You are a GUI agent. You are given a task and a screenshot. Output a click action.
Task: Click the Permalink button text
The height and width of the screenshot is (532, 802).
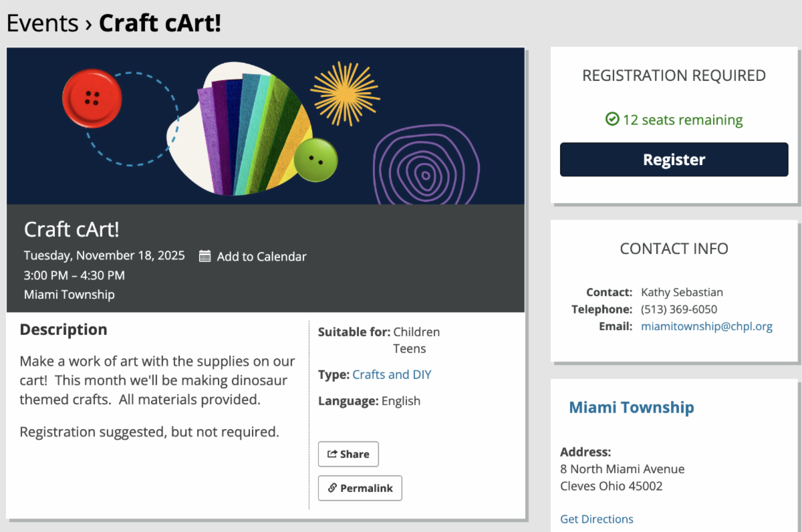pos(366,488)
